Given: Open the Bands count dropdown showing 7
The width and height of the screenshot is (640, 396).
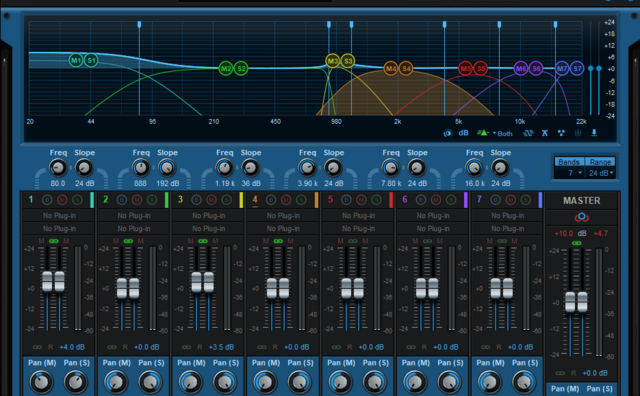Looking at the screenshot, I should (570, 173).
